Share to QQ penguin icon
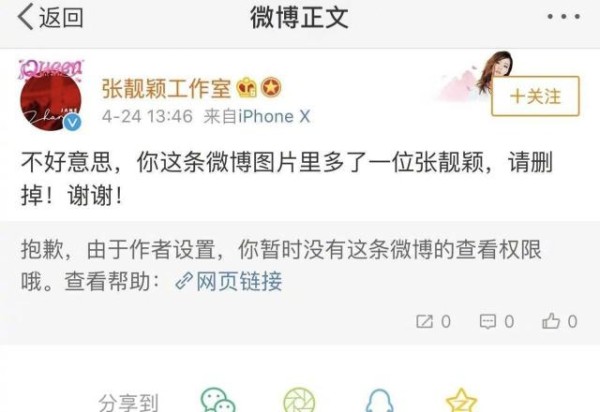600x412 pixels. coord(379,401)
